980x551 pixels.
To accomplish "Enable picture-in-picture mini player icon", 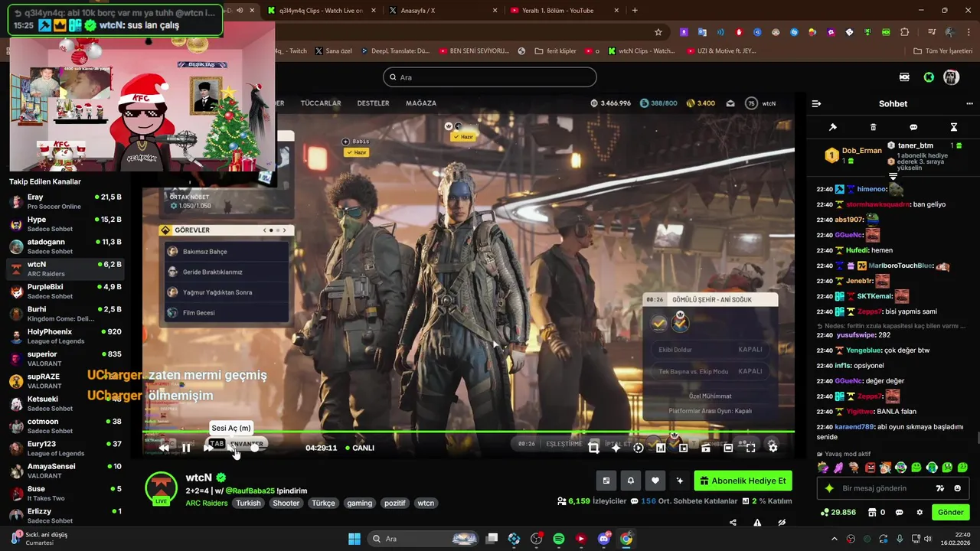I will pyautogui.click(x=683, y=448).
